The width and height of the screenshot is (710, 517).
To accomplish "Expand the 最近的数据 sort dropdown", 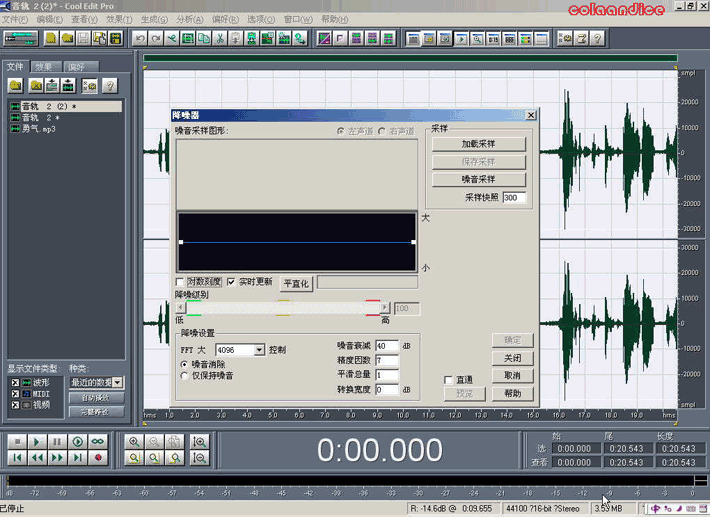I will point(118,382).
